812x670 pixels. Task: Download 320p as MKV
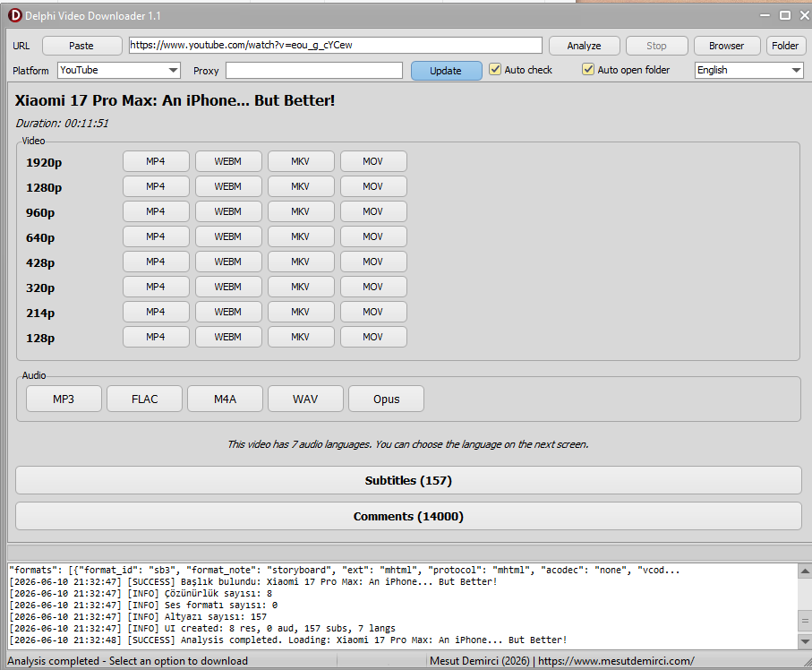click(x=301, y=287)
